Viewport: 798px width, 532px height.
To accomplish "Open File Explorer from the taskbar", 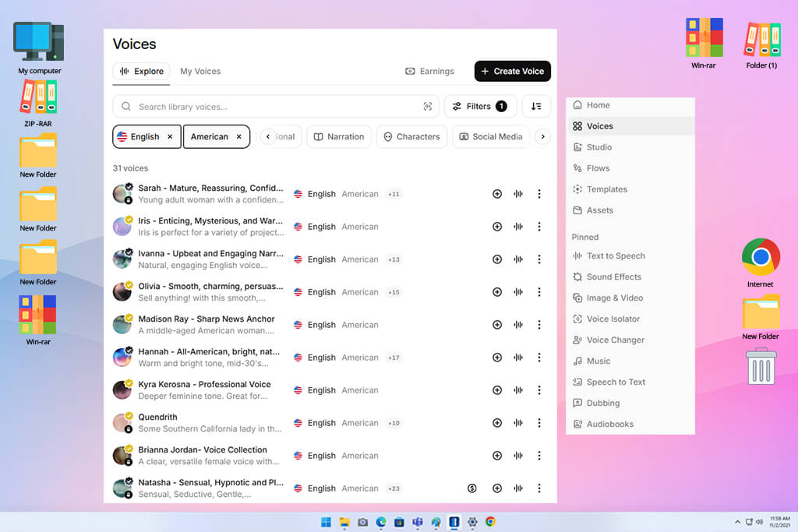I will coord(344,522).
